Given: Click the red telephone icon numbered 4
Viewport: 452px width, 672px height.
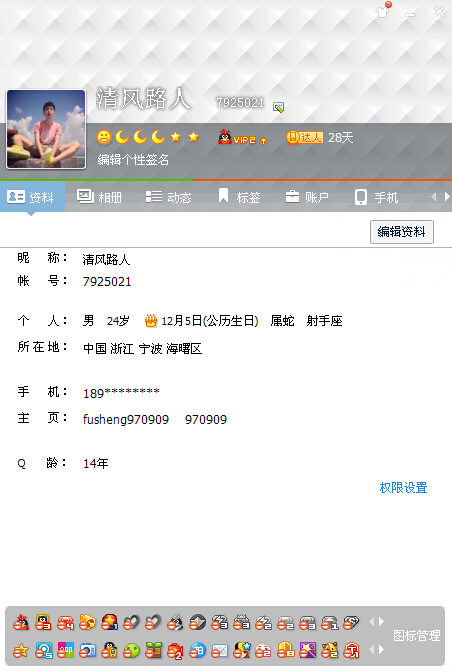Looking at the screenshot, I should click(x=65, y=622).
